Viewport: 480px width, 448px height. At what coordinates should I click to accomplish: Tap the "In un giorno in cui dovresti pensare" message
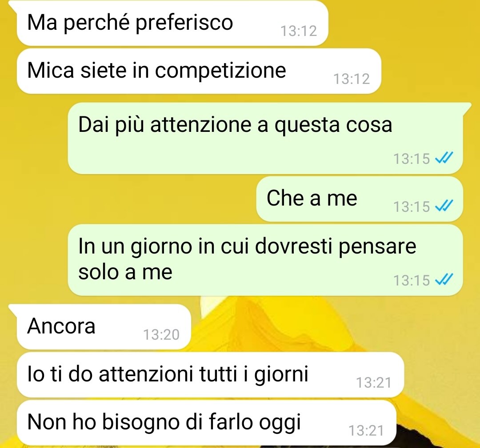265,260
